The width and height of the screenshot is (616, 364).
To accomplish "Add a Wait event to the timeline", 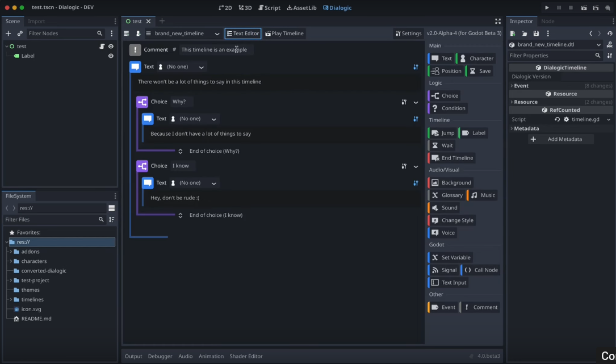I will click(x=441, y=145).
